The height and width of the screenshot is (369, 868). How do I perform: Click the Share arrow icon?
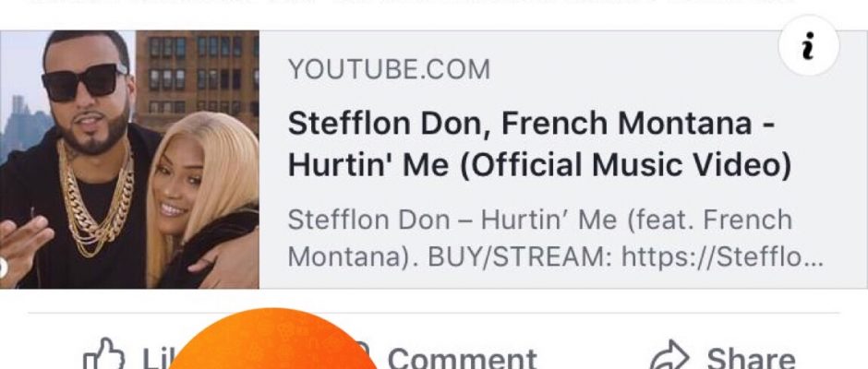[670, 358]
